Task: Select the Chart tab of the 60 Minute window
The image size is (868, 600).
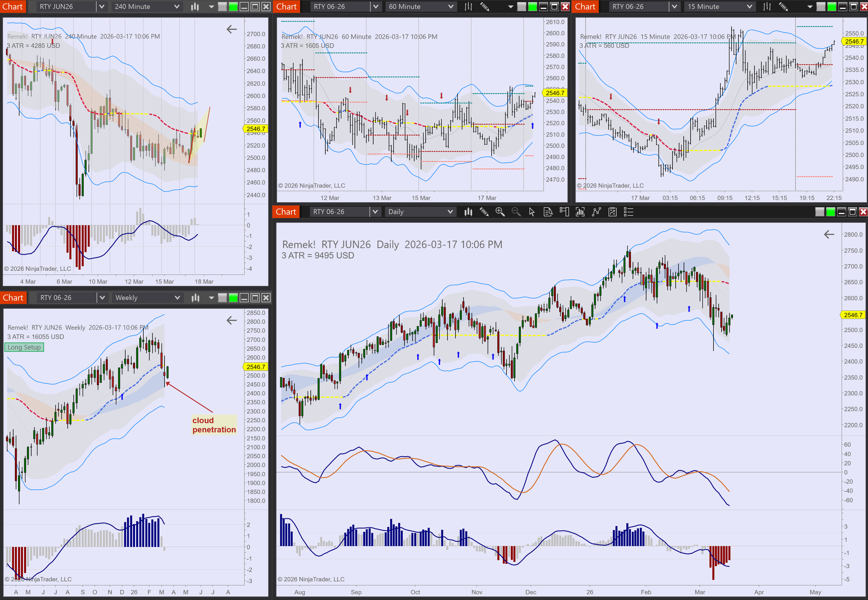Action: point(286,6)
